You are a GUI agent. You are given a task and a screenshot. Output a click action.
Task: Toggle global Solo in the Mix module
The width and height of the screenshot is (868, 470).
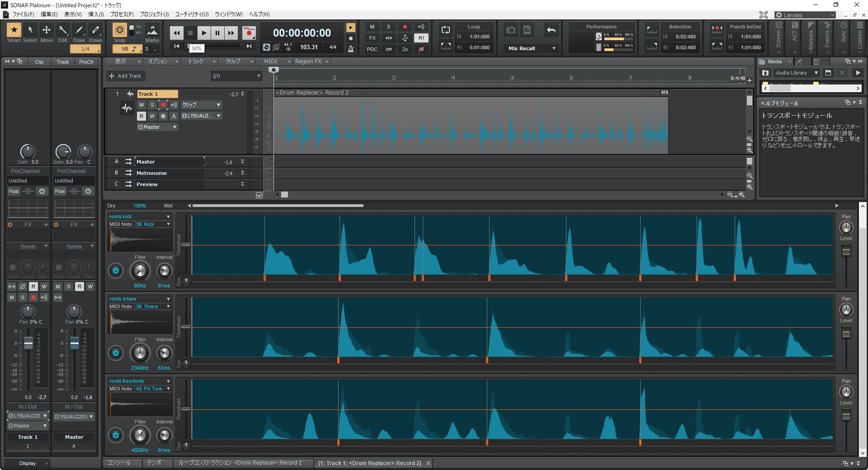(389, 27)
